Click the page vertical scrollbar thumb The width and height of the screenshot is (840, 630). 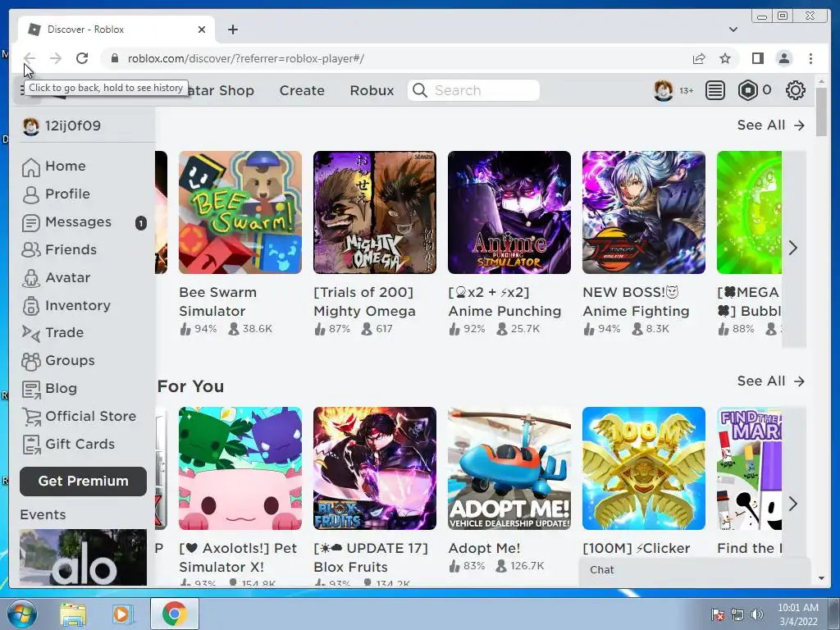pyautogui.click(x=821, y=112)
